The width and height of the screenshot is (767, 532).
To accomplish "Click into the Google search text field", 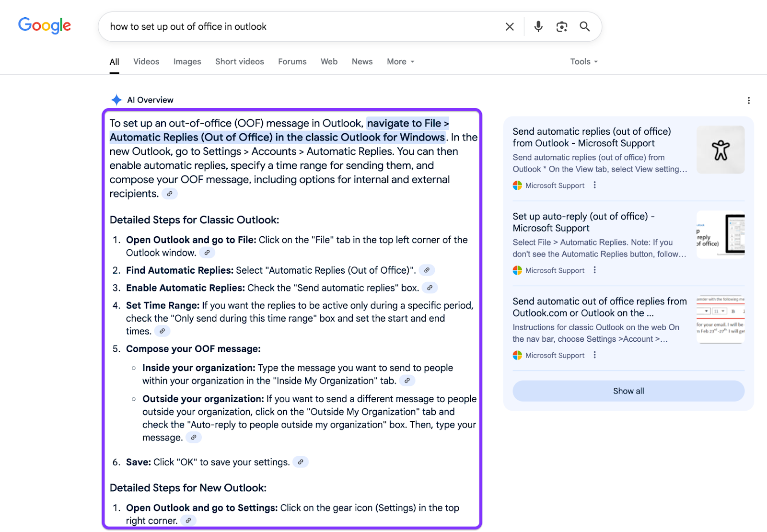I will (302, 27).
